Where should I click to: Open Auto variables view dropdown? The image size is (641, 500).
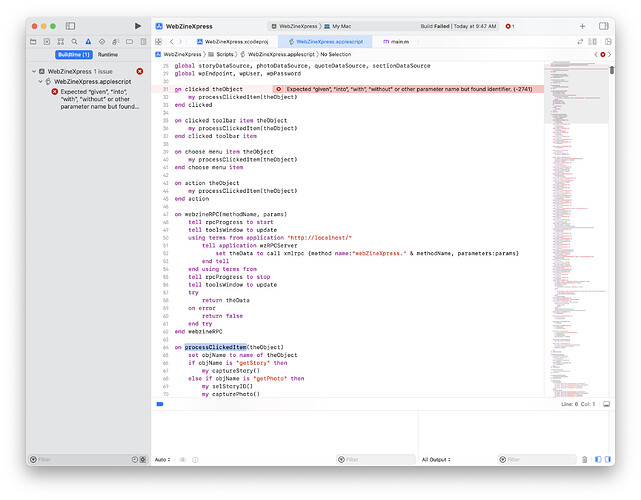[x=162, y=460]
